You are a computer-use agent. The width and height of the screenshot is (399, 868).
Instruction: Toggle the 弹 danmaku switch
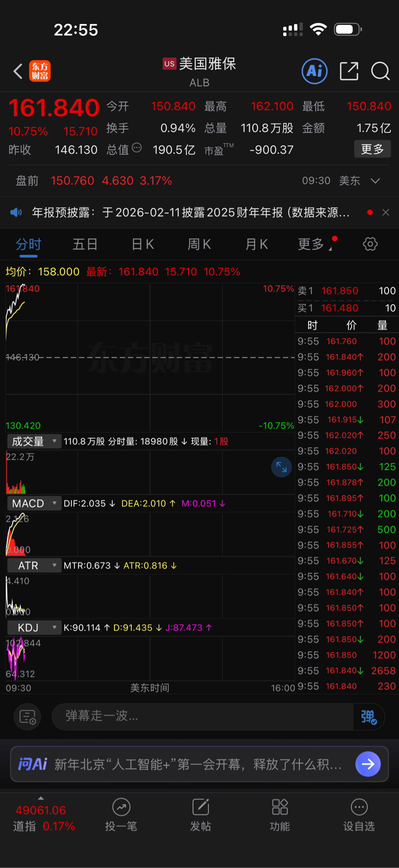(369, 717)
